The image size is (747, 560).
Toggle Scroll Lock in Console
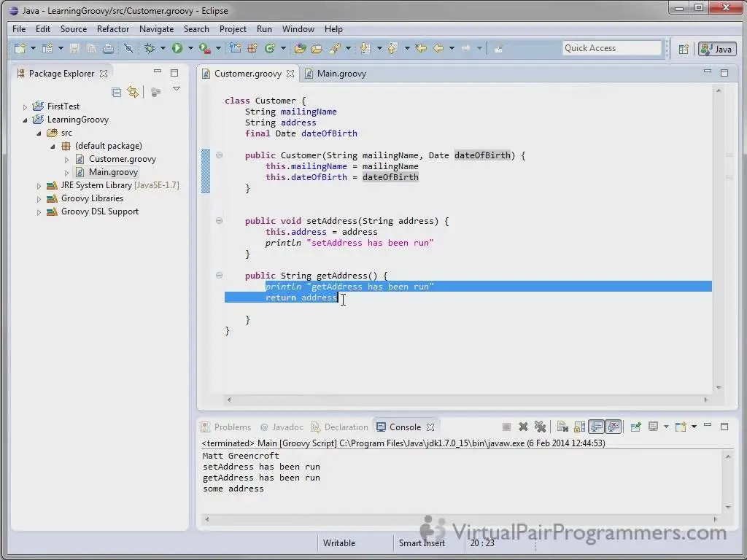point(579,427)
